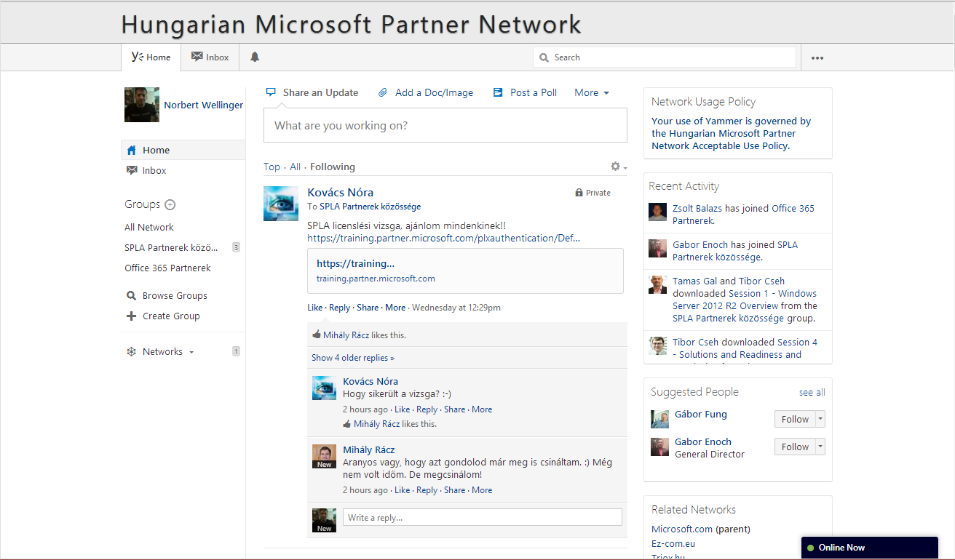This screenshot has width=955, height=560.
Task: Open the three-dot more options menu
Action: pos(817,58)
